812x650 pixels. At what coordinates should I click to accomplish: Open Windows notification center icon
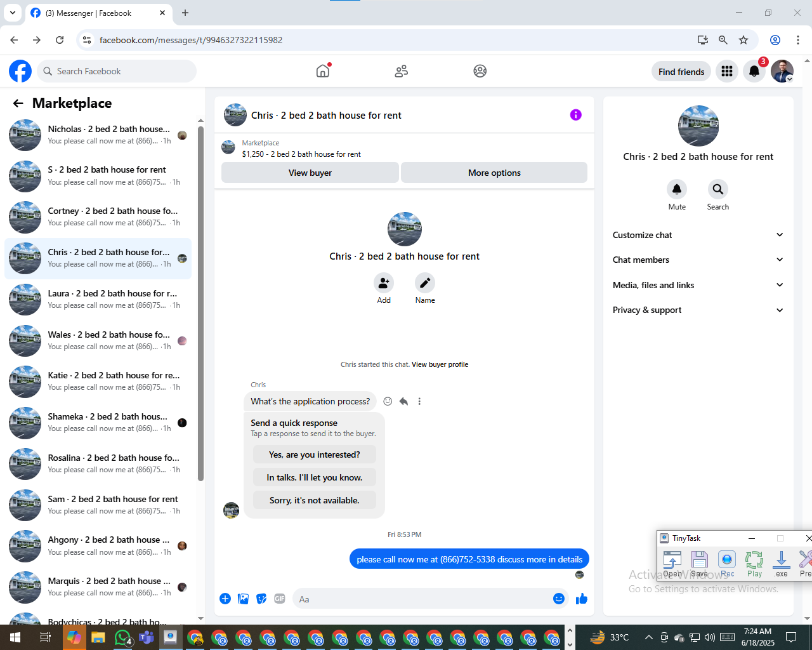click(791, 637)
